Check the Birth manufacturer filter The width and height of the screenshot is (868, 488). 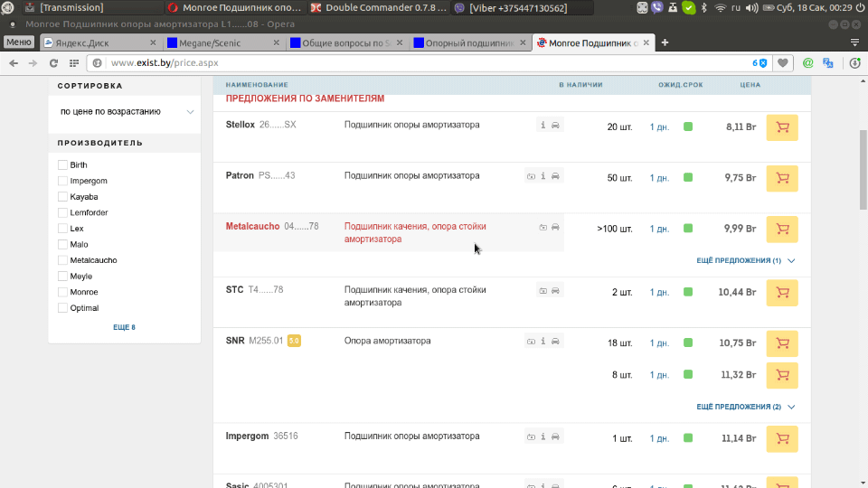click(x=62, y=164)
